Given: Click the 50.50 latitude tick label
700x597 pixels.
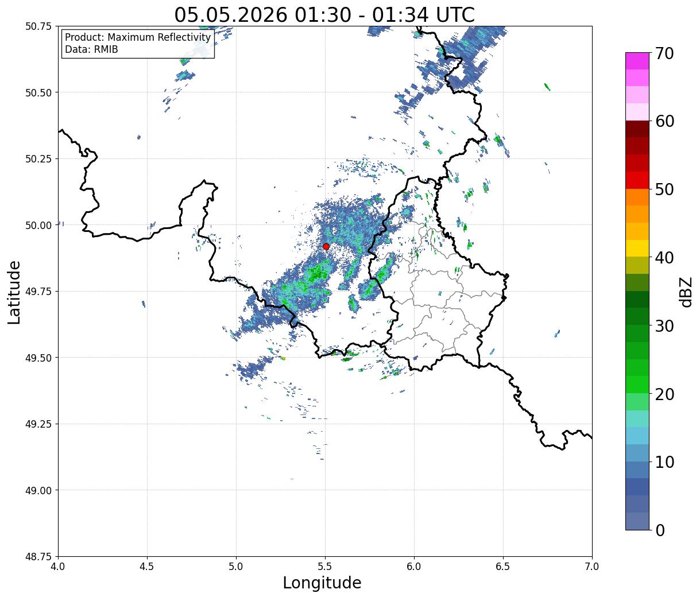Looking at the screenshot, I should (38, 92).
